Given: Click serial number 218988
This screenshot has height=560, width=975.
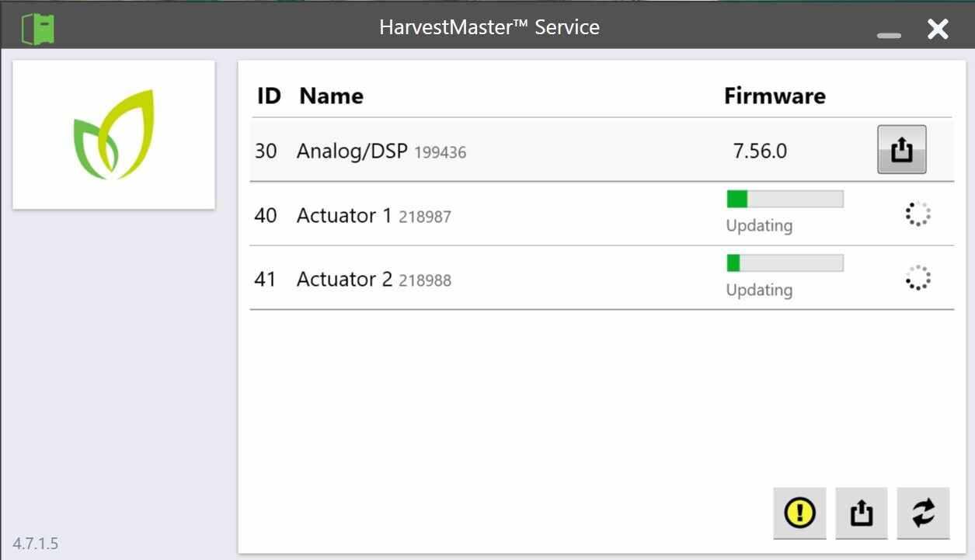Looking at the screenshot, I should [425, 281].
